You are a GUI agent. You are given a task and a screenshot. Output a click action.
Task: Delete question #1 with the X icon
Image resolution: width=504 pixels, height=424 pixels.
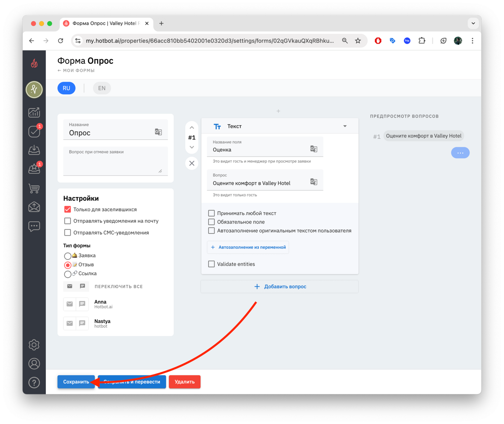pos(192,163)
